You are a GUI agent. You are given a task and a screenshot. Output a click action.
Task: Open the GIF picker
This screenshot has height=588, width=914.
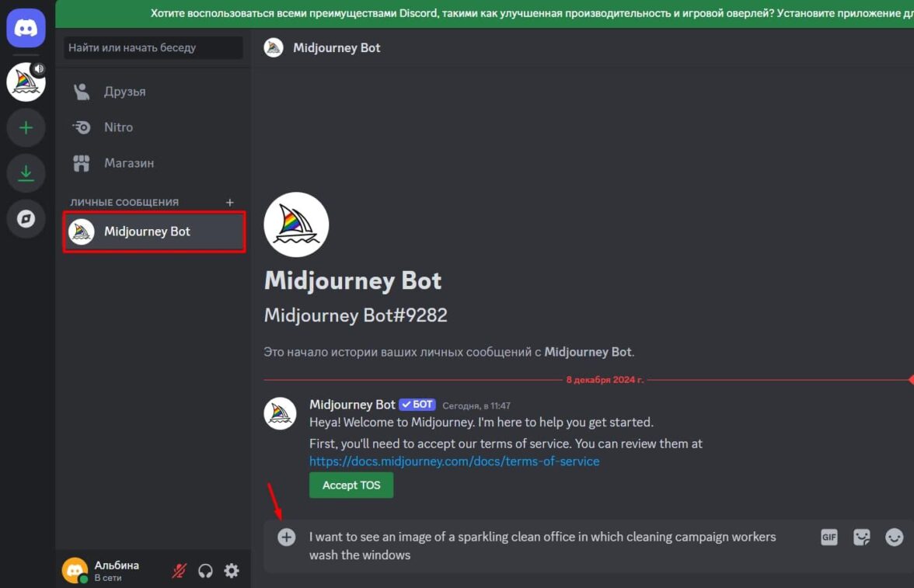coord(829,537)
